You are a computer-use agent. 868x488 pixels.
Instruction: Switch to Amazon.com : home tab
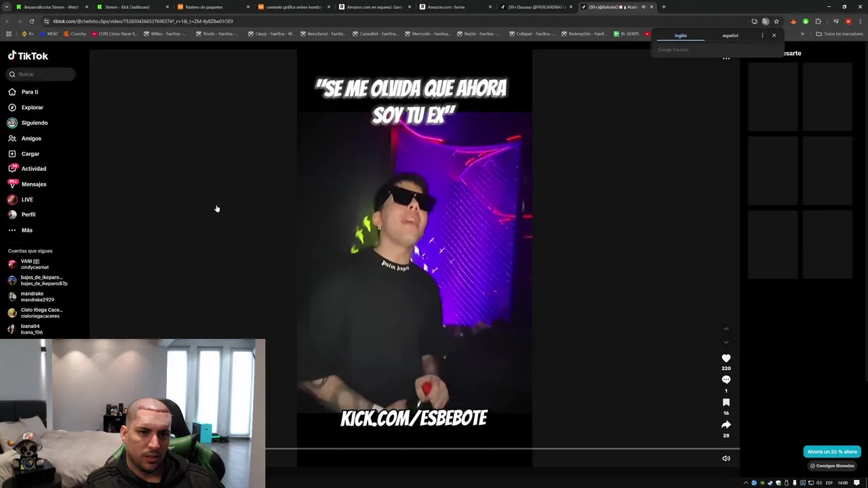pos(455,7)
